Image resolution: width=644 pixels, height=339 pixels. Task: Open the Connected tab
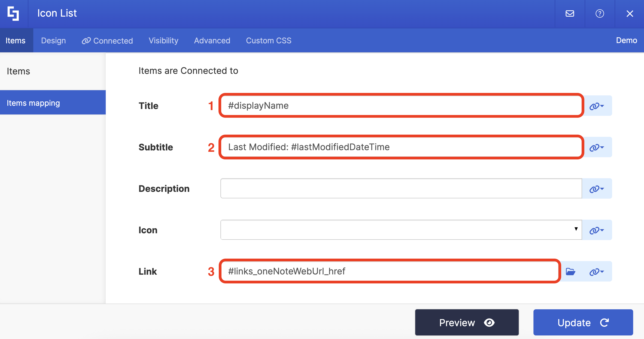click(107, 41)
